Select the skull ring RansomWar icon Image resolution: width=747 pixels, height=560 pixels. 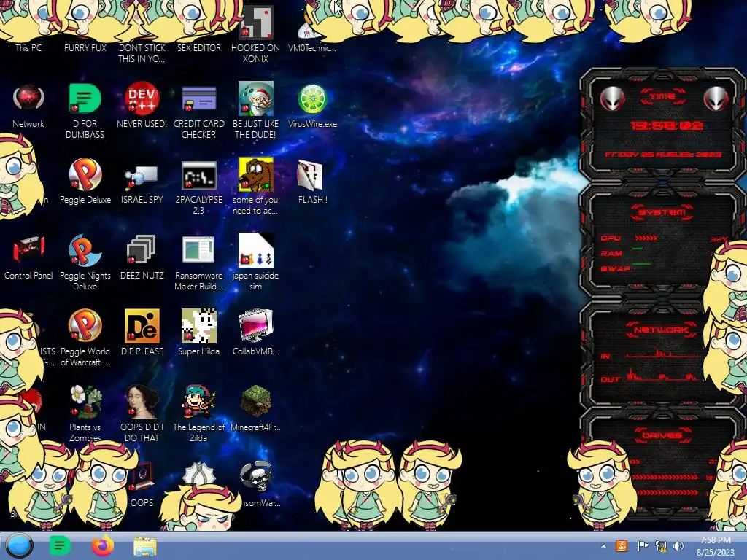[256, 476]
